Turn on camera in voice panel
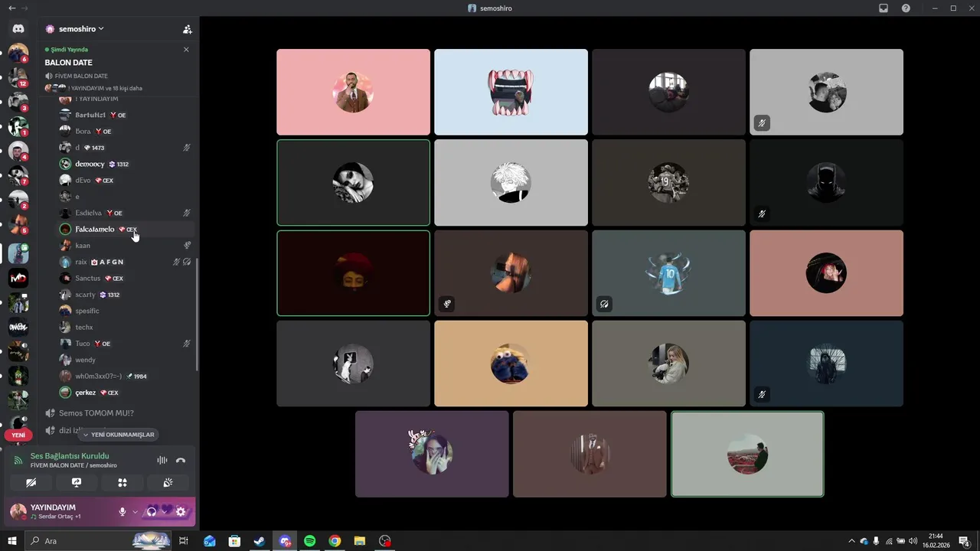Image resolution: width=980 pixels, height=551 pixels. click(31, 482)
